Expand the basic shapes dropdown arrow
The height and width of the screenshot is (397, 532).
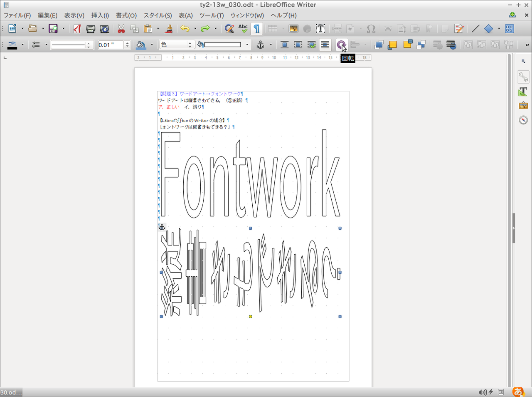pyautogui.click(x=499, y=29)
